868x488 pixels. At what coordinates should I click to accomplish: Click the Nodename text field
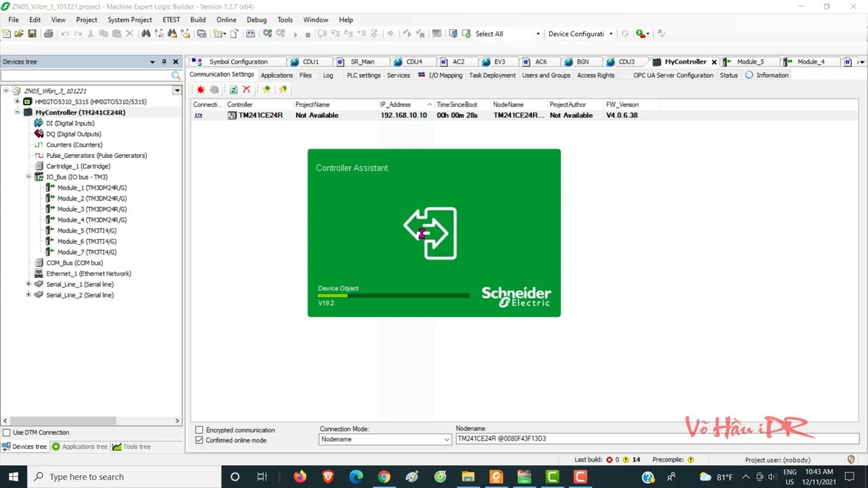[x=657, y=439]
